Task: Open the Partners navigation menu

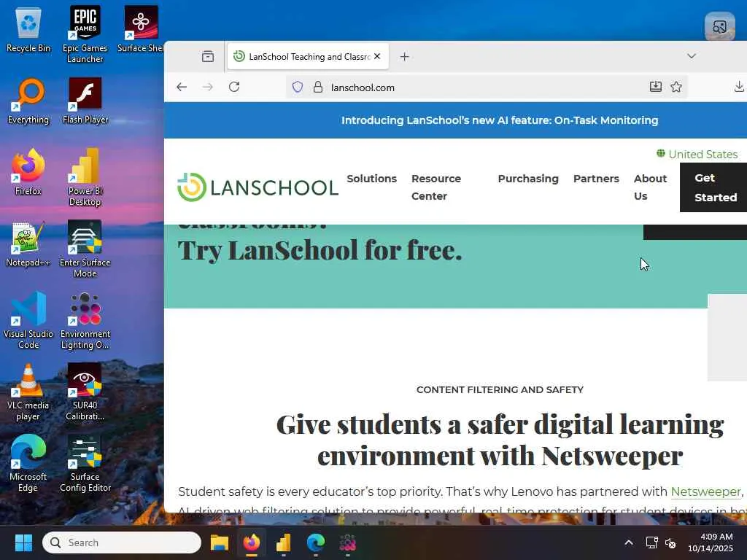Action: pos(596,179)
